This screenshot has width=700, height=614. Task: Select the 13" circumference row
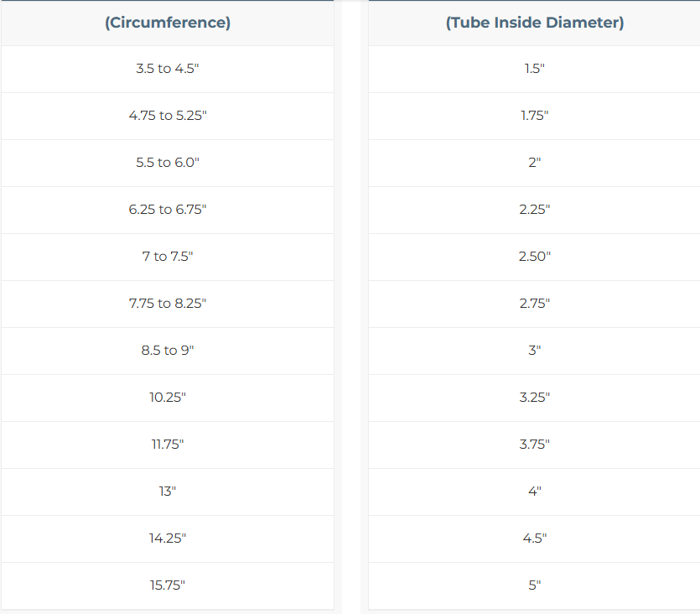168,492
